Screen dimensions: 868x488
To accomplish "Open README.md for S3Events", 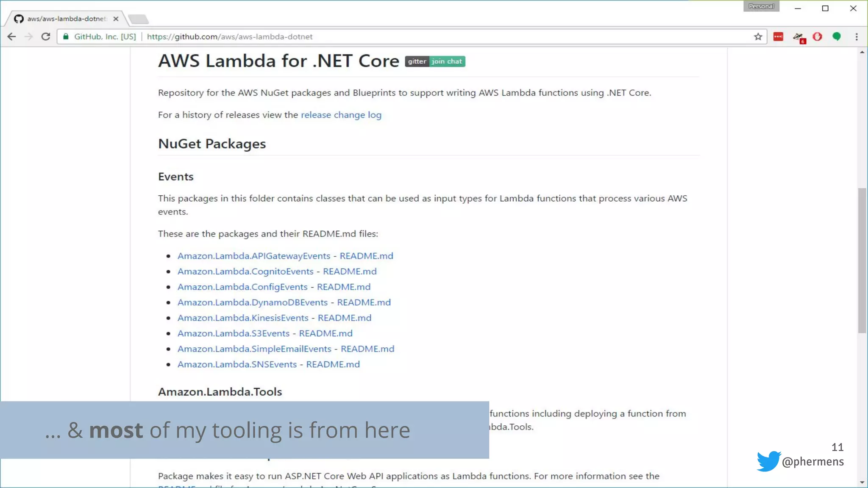I will (325, 333).
